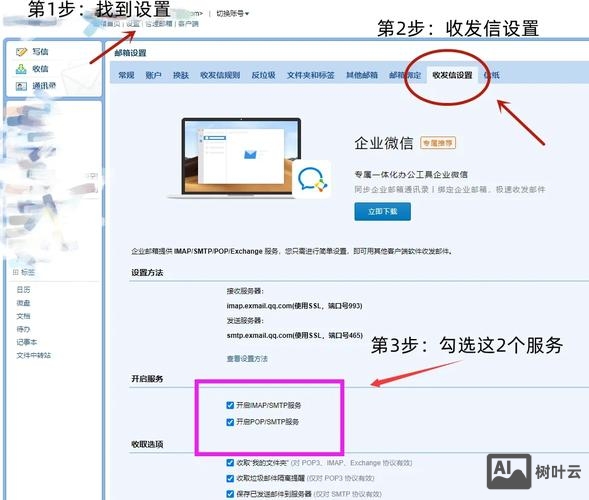The image size is (589, 500).
Task: Open the 其他邮箱 tab
Action: click(x=362, y=75)
